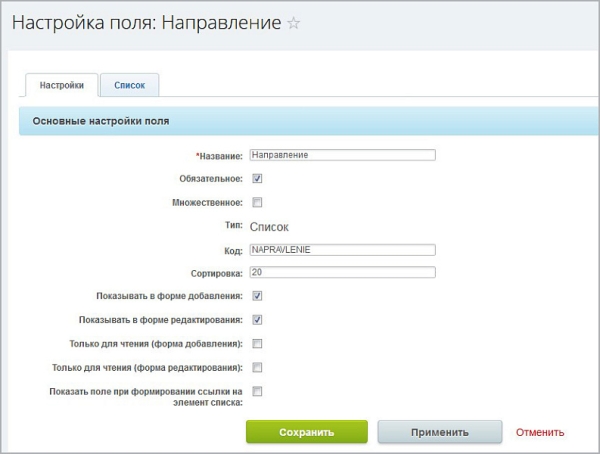Image resolution: width=600 pixels, height=454 pixels.
Task: Click the Название input field
Action: pyautogui.click(x=342, y=155)
